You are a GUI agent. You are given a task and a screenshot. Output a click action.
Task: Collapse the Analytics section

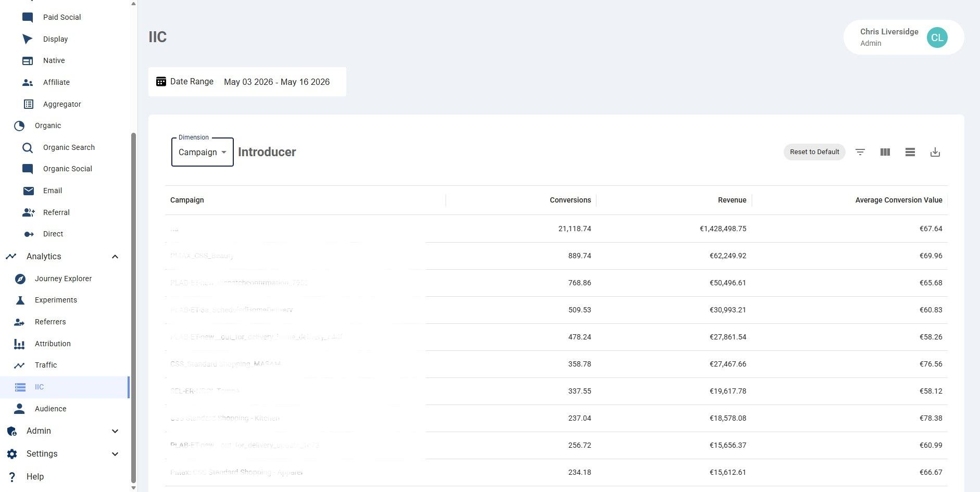[x=115, y=257]
